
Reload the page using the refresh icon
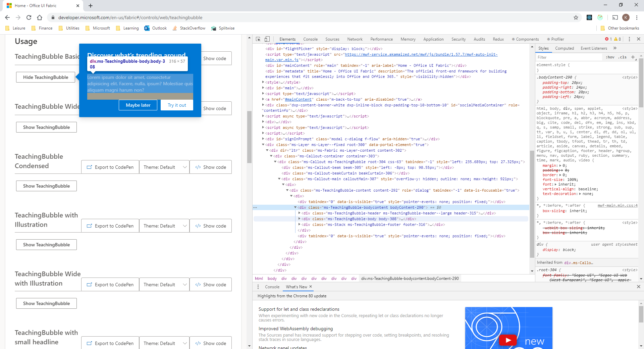tap(29, 17)
